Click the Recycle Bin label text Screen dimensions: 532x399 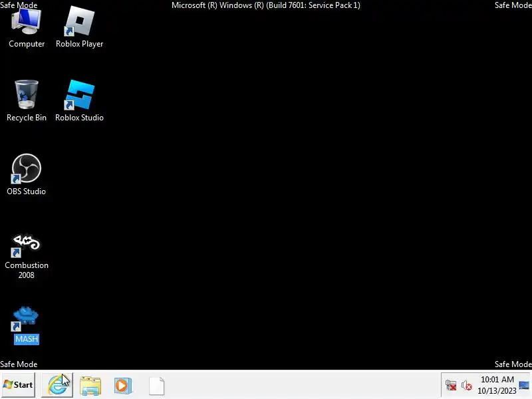(27, 118)
